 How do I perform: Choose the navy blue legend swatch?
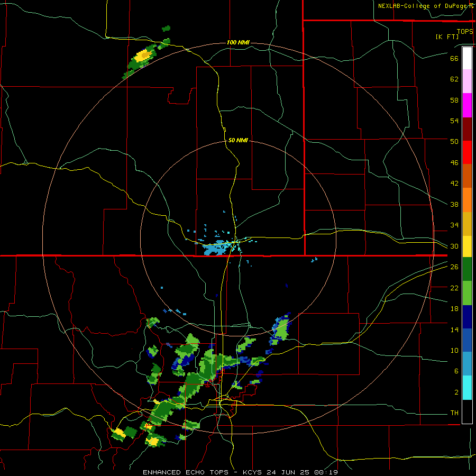point(467,317)
